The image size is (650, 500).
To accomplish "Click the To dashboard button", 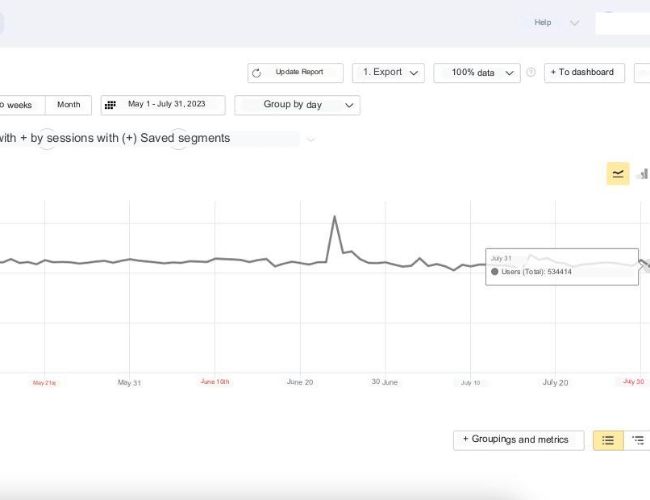I will click(x=584, y=73).
